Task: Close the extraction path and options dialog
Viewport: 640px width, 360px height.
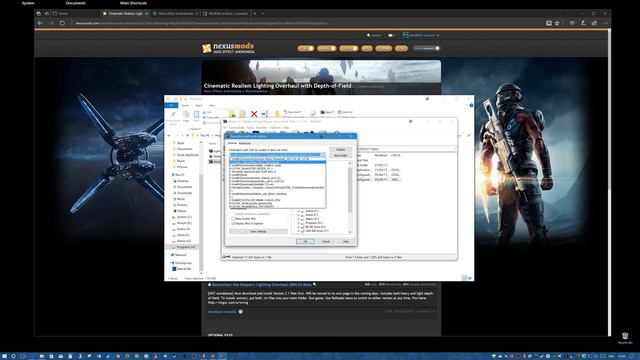Action: (x=351, y=136)
